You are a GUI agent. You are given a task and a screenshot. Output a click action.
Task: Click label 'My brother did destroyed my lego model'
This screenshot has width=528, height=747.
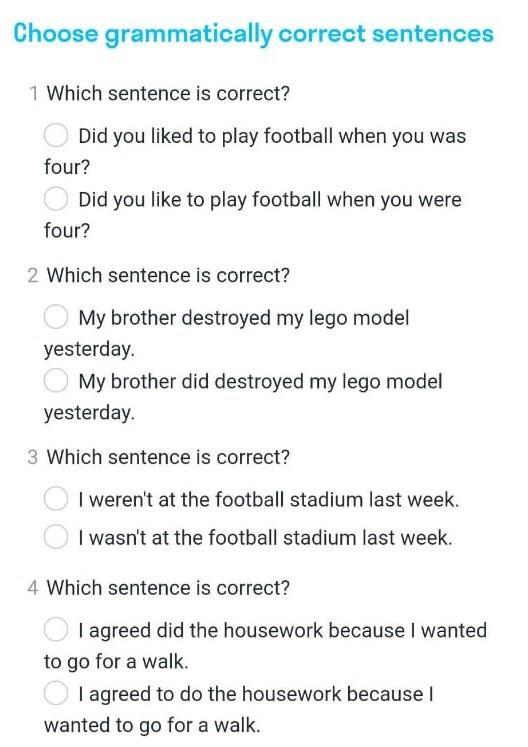pos(260,382)
